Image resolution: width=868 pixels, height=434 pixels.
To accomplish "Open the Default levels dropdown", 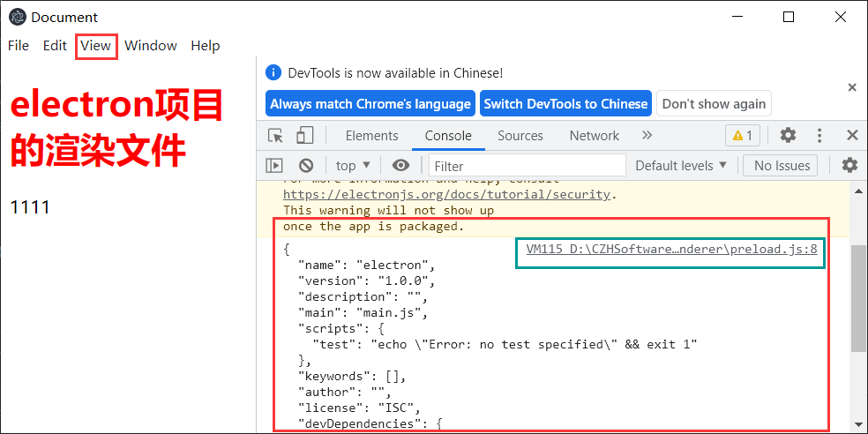I will coord(681,166).
